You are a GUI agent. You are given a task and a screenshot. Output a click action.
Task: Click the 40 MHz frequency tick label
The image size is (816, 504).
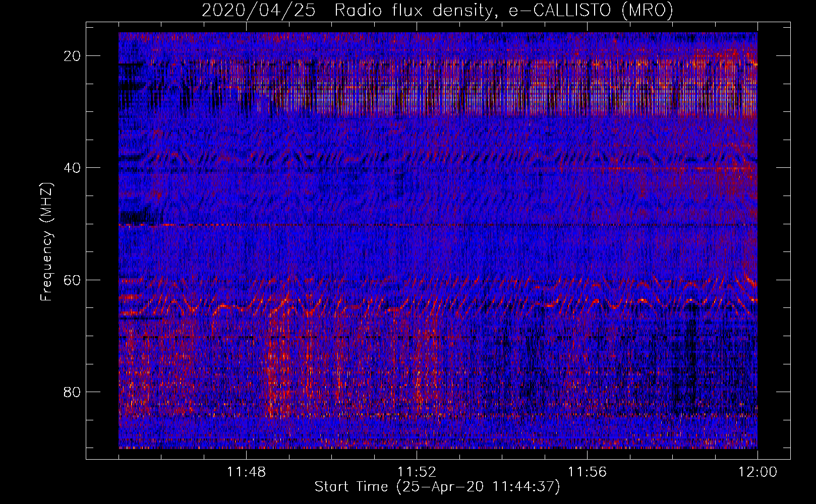point(73,168)
